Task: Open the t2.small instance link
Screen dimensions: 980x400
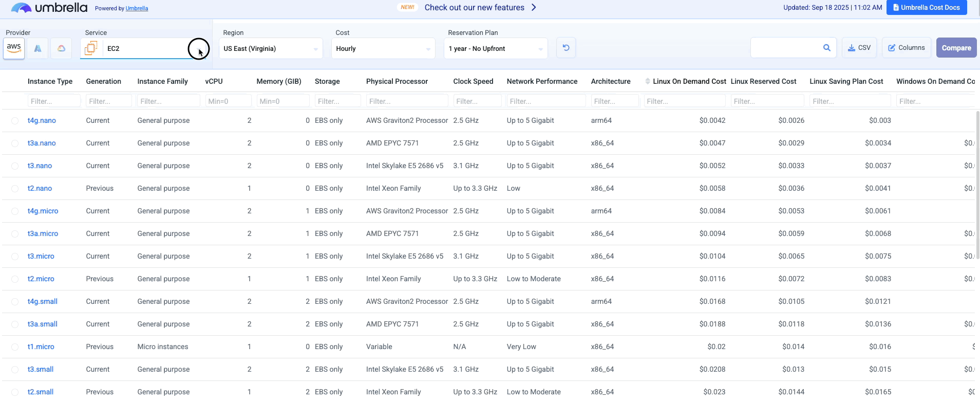Action: (x=41, y=392)
